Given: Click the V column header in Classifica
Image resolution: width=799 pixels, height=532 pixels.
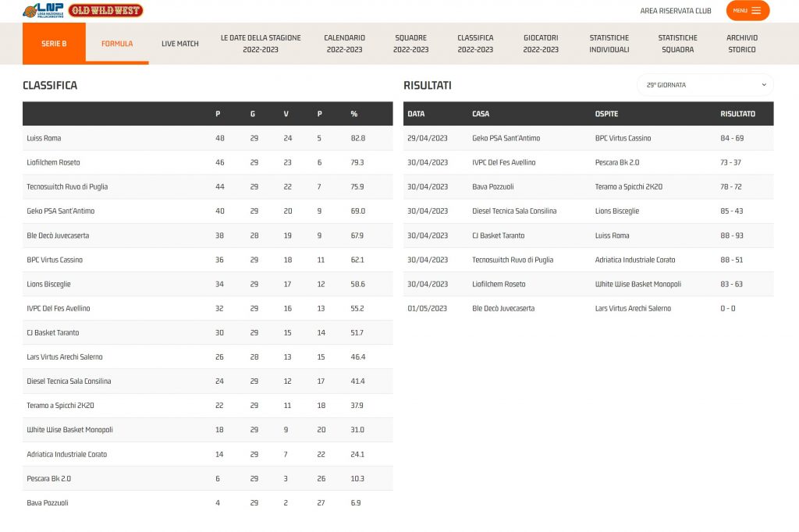Looking at the screenshot, I should point(286,114).
